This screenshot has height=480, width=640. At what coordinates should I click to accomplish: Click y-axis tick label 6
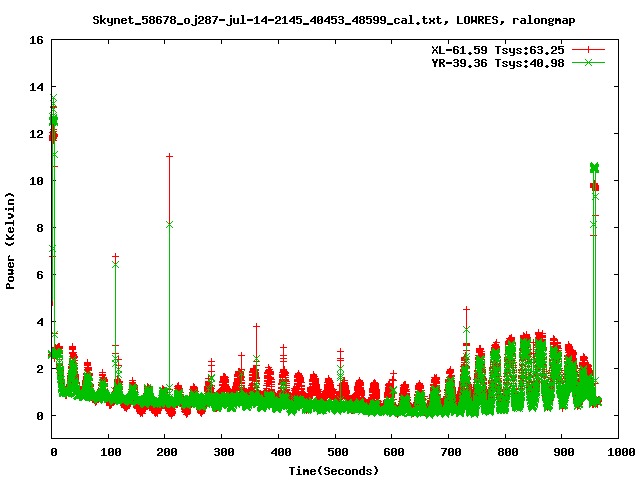[x=40, y=275]
